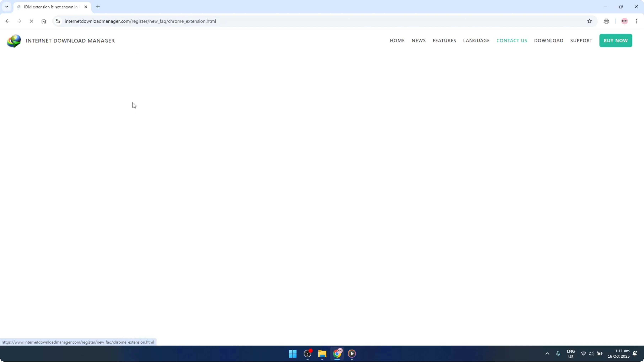
Task: Bookmark this page with the star icon
Action: [x=589, y=21]
